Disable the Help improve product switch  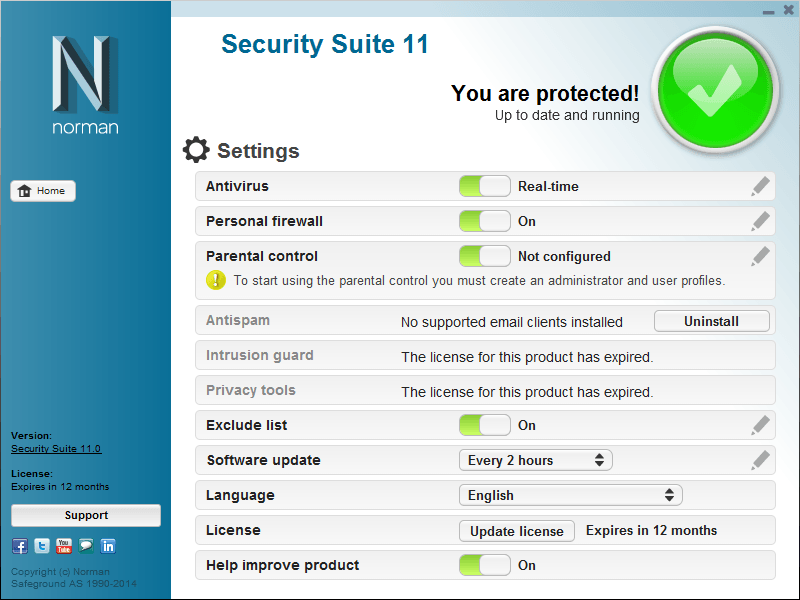[484, 565]
